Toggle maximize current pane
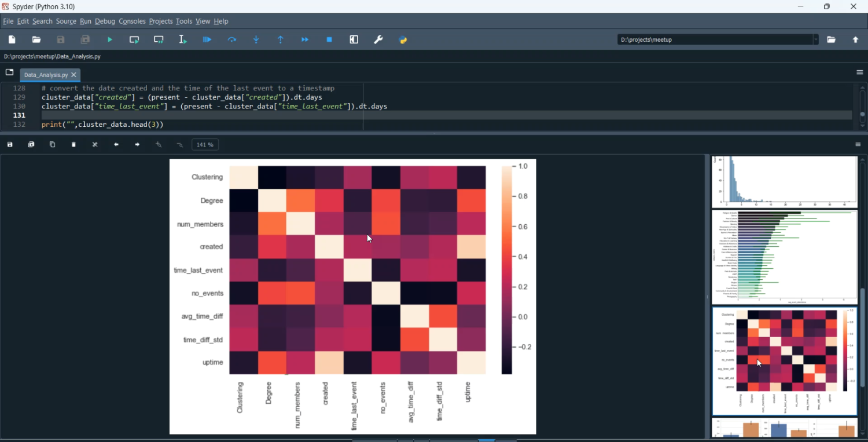This screenshot has width=868, height=442. 354,39
